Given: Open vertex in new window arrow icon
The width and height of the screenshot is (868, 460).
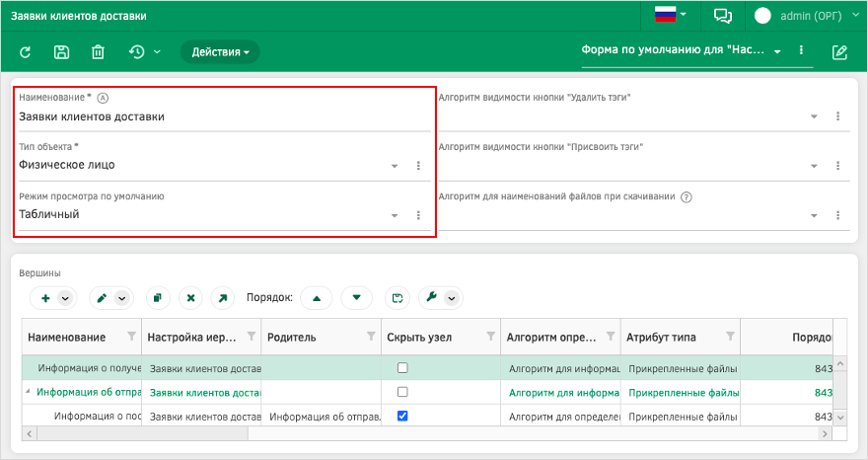Looking at the screenshot, I should (223, 298).
